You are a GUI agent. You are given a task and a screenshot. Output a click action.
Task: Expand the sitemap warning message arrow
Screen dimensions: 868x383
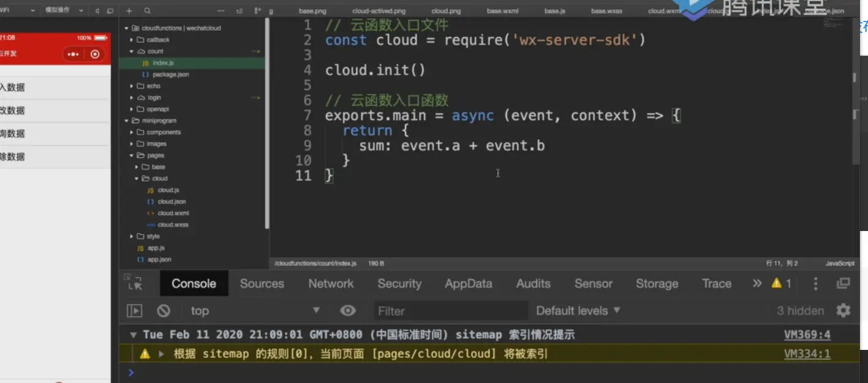[162, 354]
